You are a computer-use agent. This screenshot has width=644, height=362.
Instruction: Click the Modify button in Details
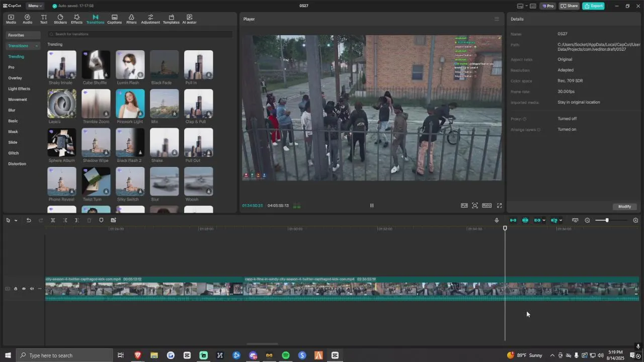624,207
